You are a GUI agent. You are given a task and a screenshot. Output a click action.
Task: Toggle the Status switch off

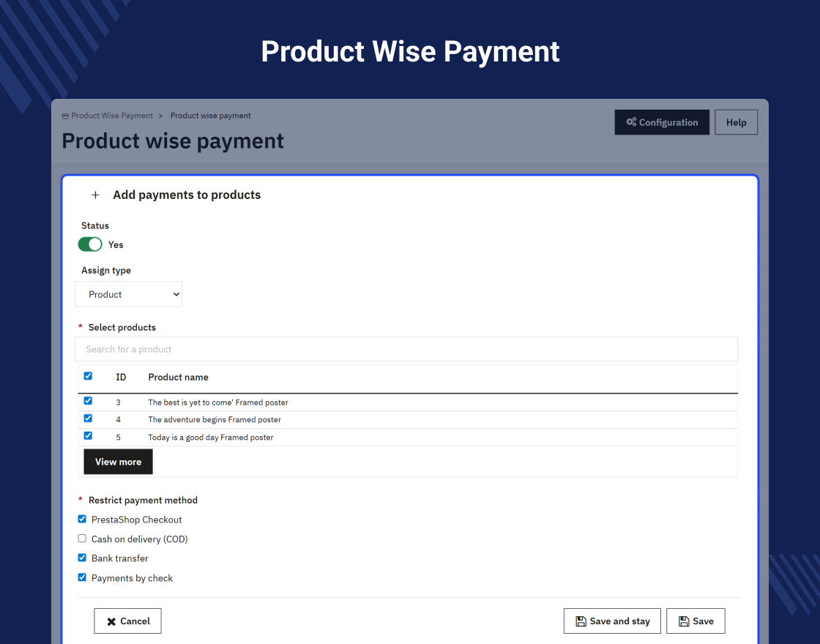pos(90,244)
